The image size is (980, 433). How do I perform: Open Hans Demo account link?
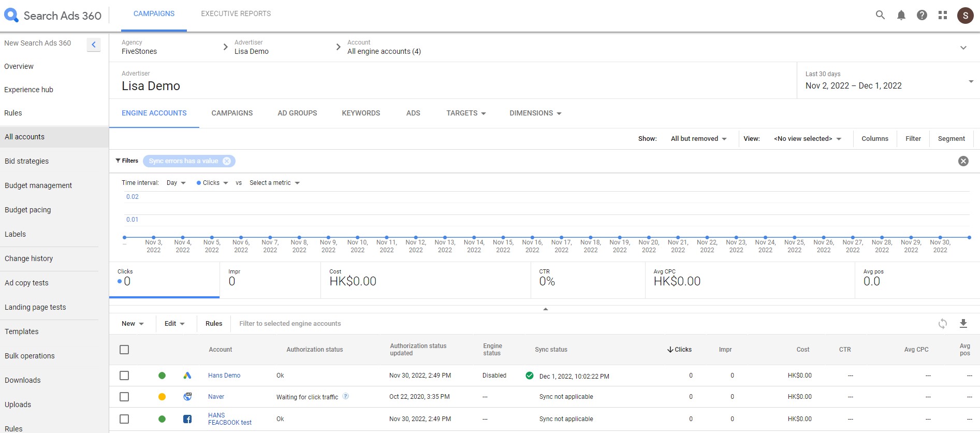(x=224, y=376)
